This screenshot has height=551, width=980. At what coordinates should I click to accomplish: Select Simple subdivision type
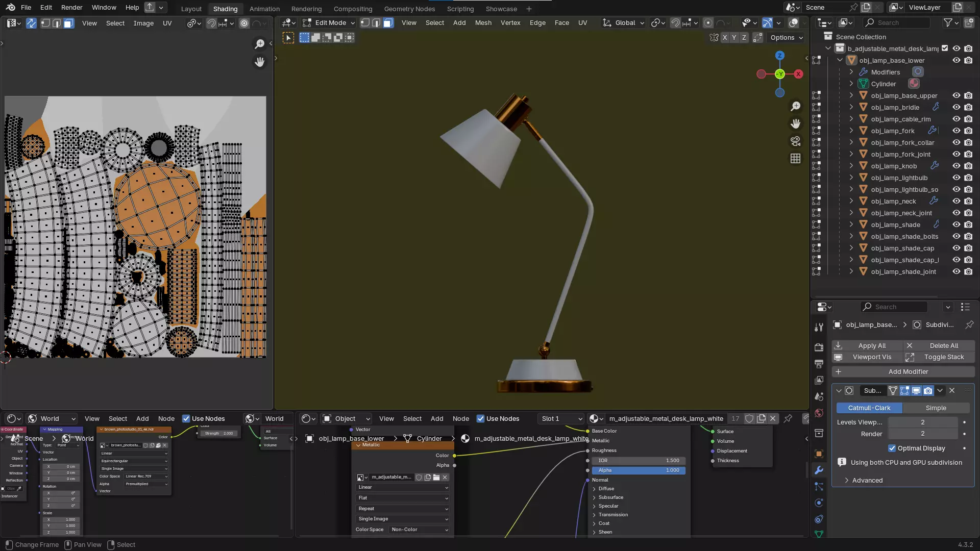click(936, 408)
